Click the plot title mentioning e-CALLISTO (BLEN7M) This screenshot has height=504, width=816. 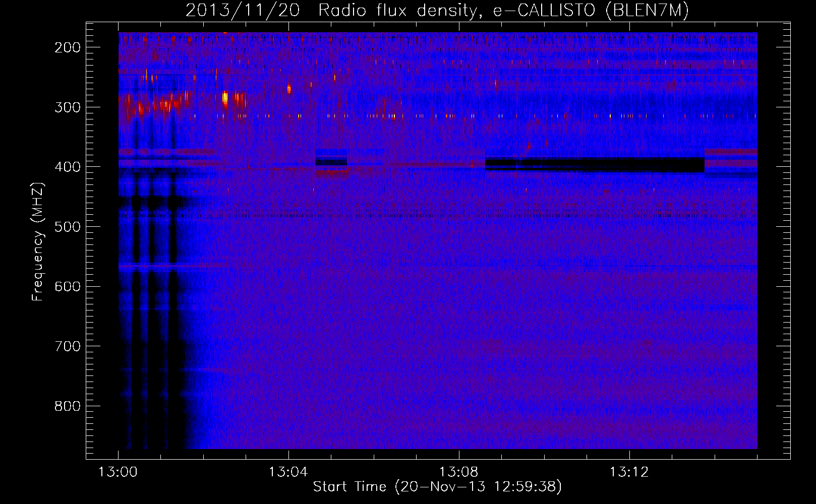pyautogui.click(x=437, y=10)
